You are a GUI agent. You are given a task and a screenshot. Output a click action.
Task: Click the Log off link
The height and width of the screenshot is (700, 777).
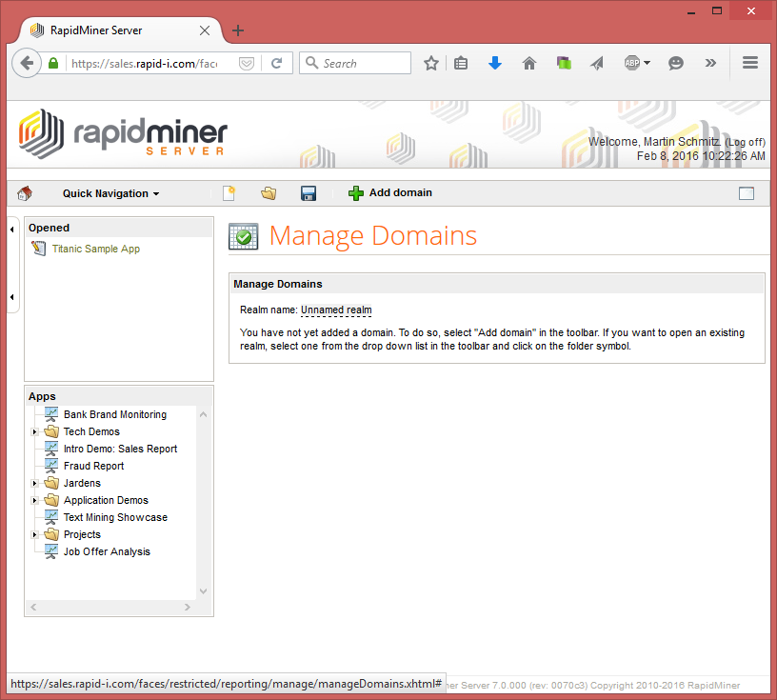coord(745,143)
